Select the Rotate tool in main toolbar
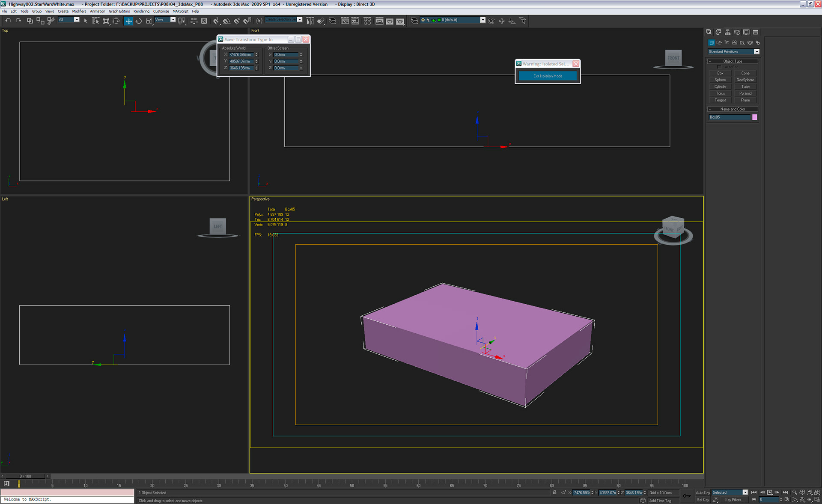The height and width of the screenshot is (504, 822). tap(139, 21)
